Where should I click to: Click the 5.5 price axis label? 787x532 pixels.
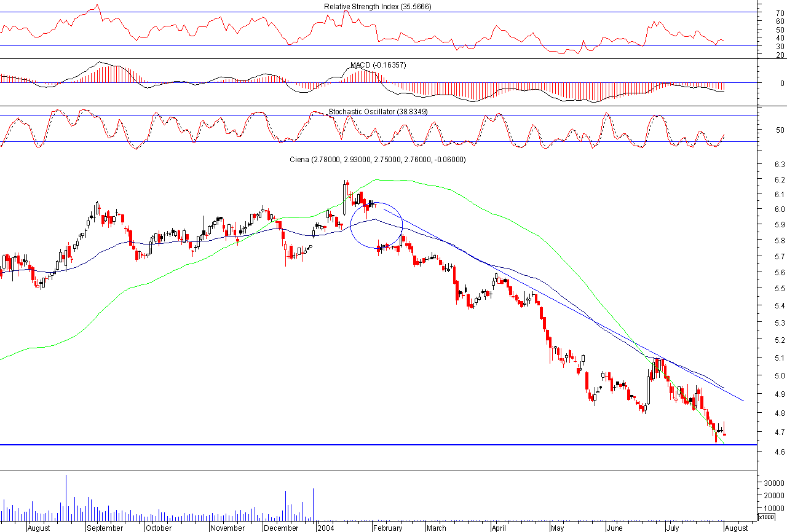(780, 289)
